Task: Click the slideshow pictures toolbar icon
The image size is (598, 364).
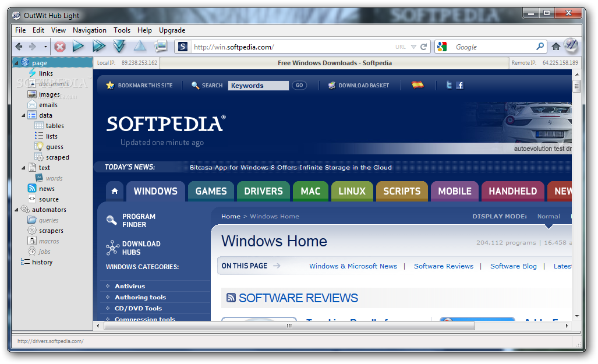Action: [161, 46]
